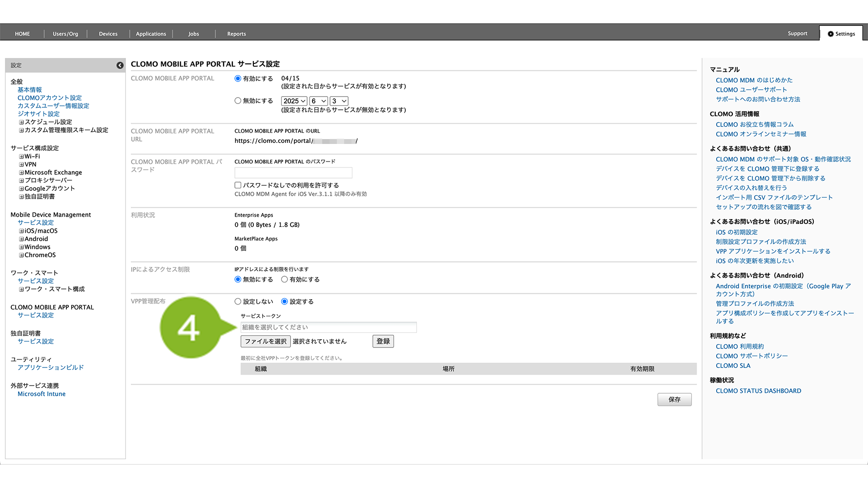Expand the Googleアカウント node

[21, 189]
